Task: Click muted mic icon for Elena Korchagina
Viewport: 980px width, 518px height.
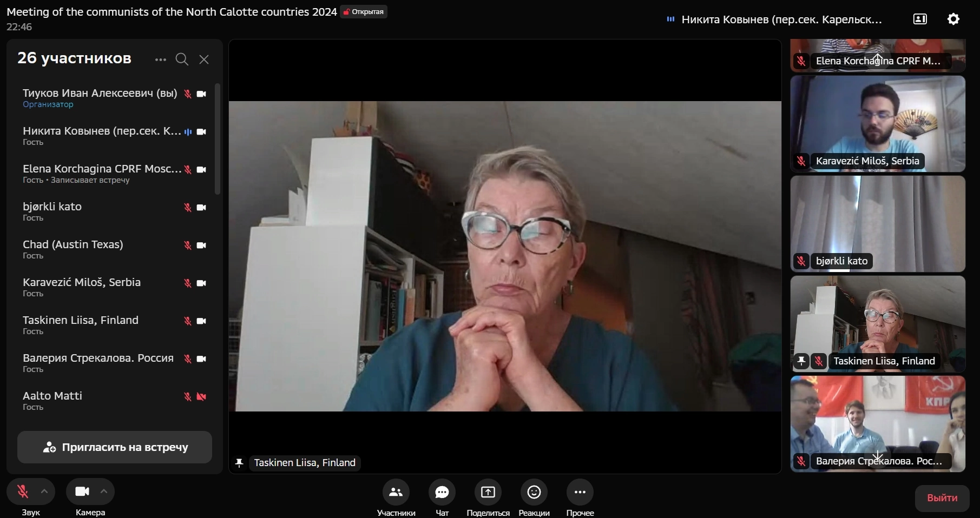Action: [188, 170]
